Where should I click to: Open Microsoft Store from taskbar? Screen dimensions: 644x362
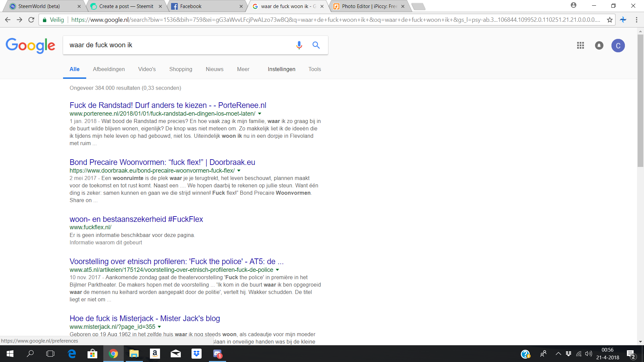(92, 354)
